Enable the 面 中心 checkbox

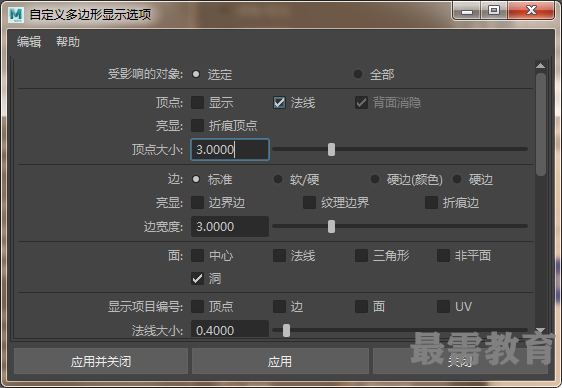197,255
